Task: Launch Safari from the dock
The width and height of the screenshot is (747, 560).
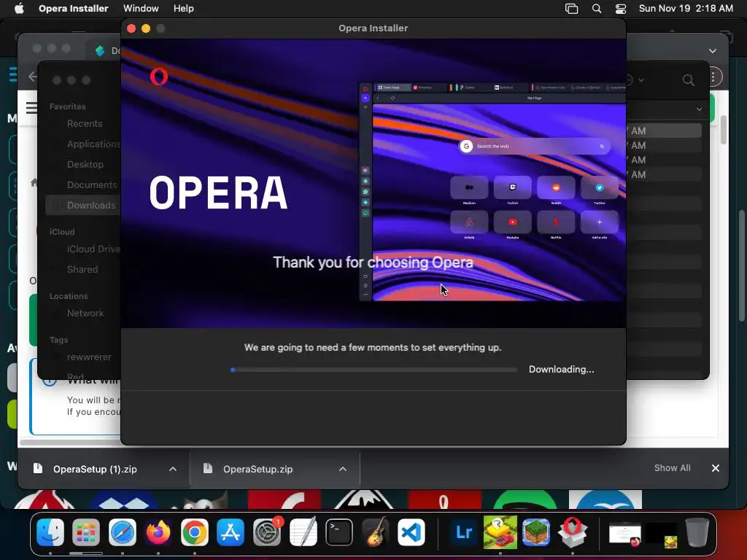Action: pyautogui.click(x=123, y=532)
